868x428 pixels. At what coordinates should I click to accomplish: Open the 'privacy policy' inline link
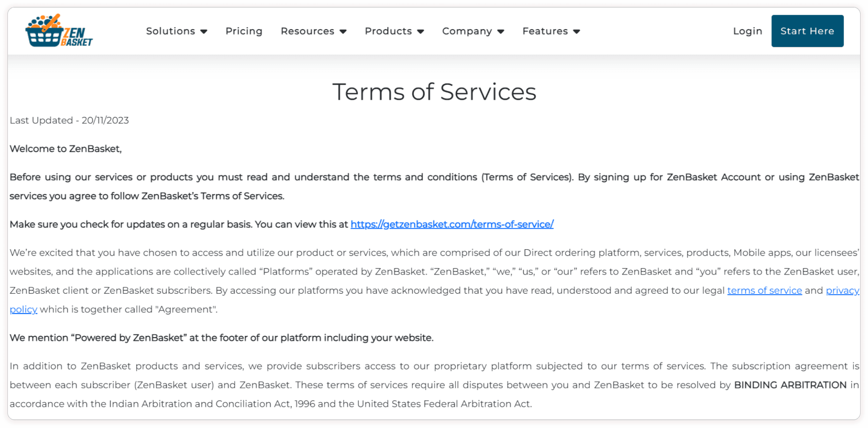(x=842, y=291)
